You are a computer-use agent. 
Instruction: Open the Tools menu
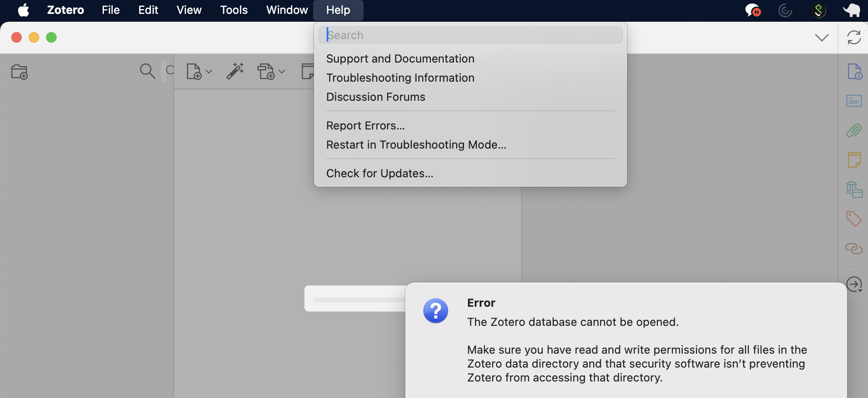(234, 10)
